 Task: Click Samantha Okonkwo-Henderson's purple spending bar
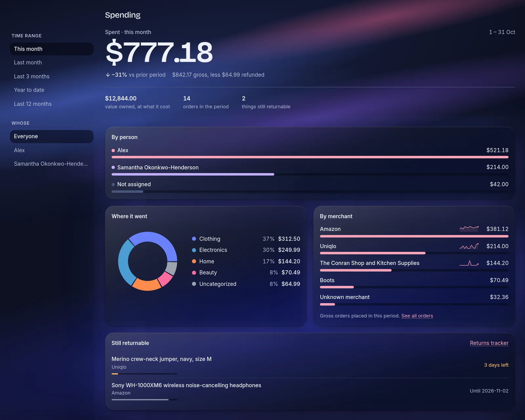[193, 174]
